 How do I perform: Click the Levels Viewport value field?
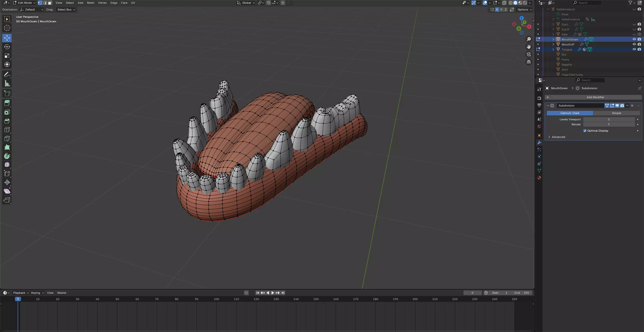tap(609, 119)
